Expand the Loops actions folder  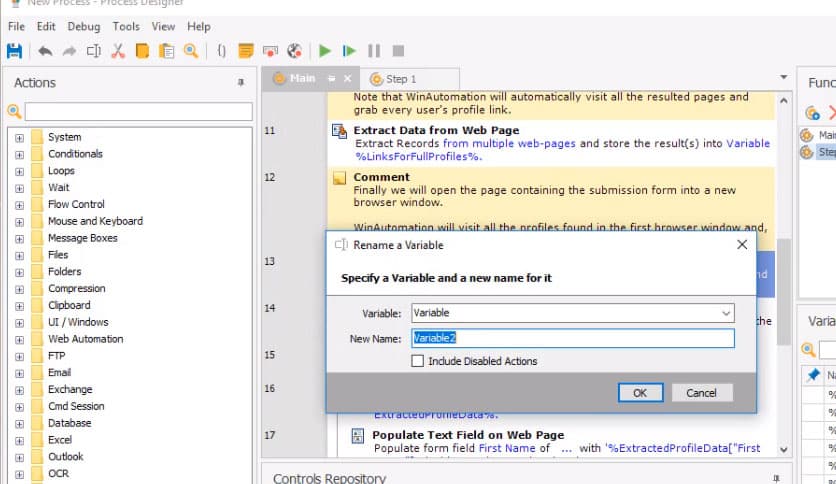tap(19, 172)
